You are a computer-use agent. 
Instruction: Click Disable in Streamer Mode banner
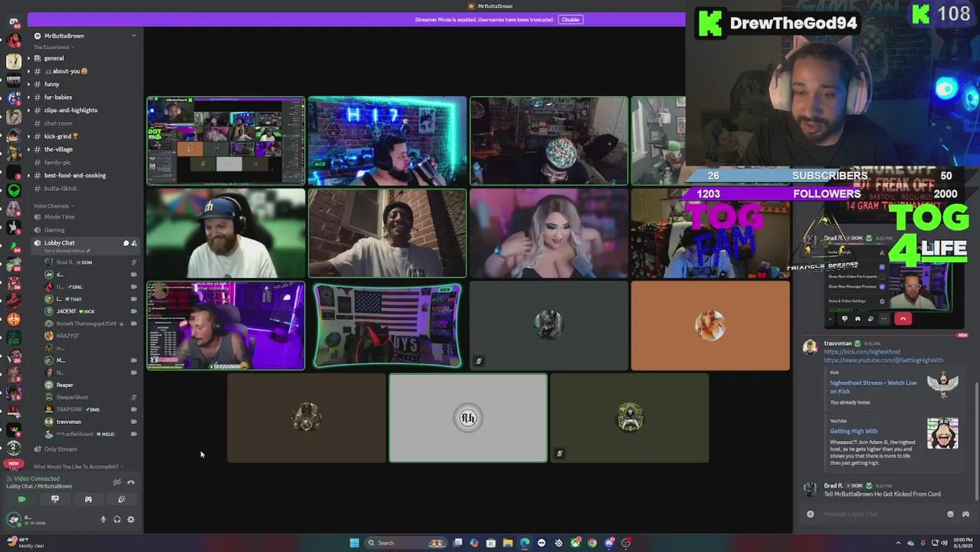click(x=570, y=19)
